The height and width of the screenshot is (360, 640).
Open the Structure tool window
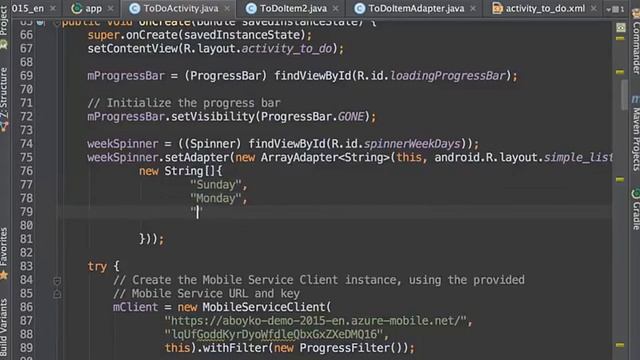pyautogui.click(x=4, y=92)
